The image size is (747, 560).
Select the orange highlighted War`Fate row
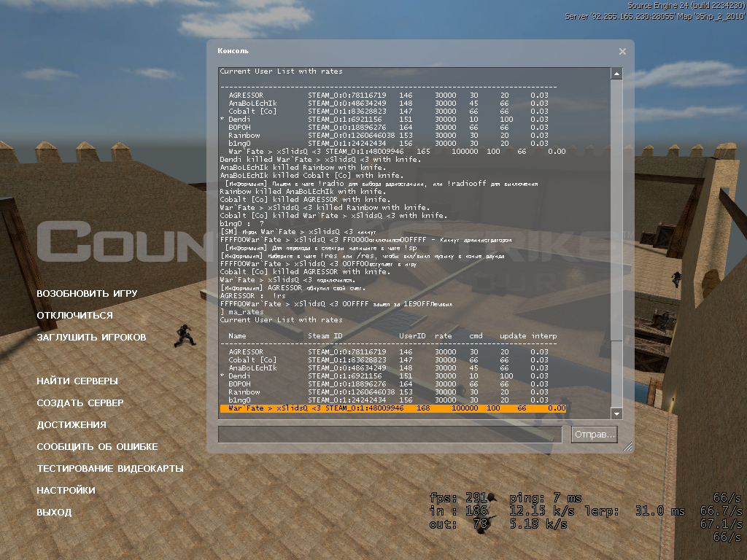(393, 408)
